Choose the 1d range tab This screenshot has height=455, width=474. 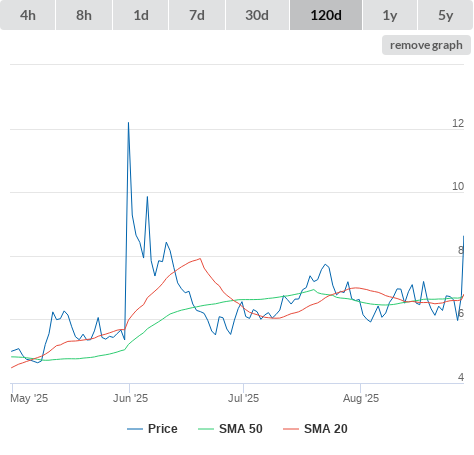click(141, 15)
